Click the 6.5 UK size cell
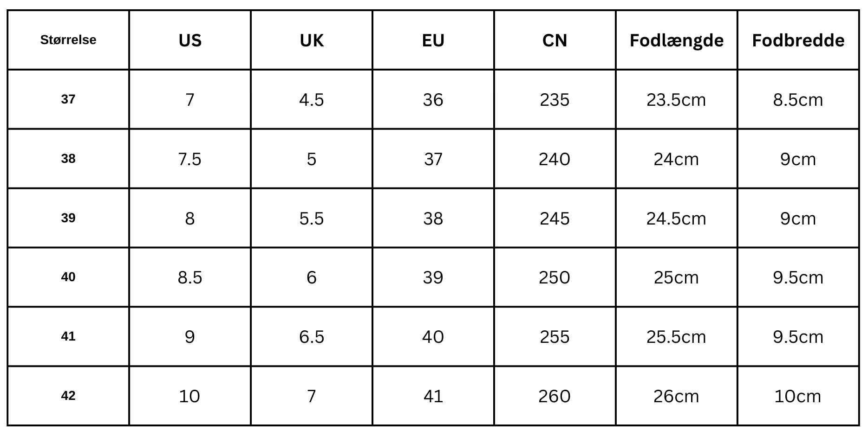Viewport: 868px width, 431px height. click(312, 337)
